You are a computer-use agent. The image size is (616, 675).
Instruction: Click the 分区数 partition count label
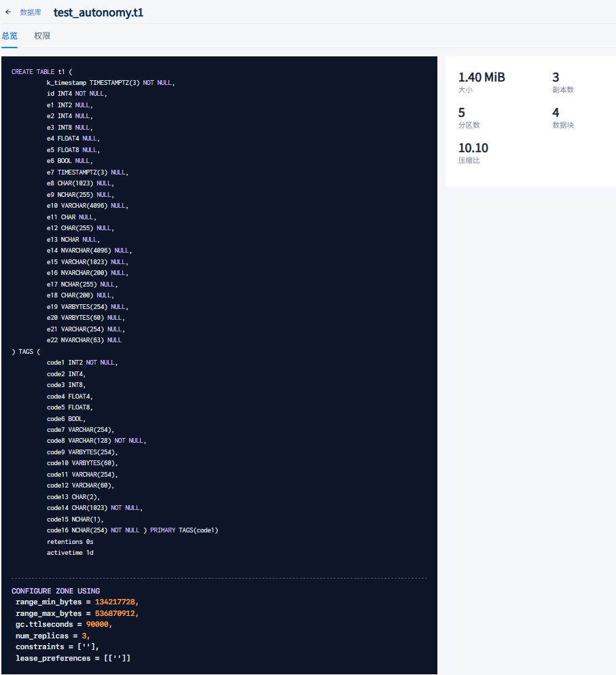tap(469, 125)
